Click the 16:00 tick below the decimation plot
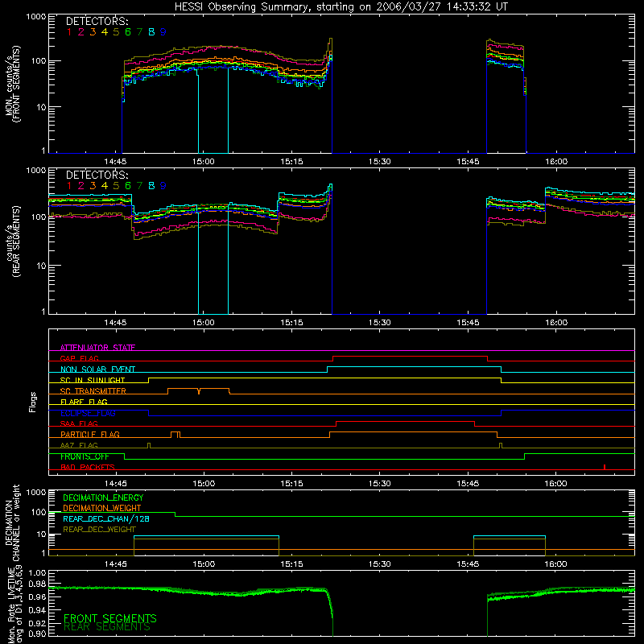 coord(556,564)
